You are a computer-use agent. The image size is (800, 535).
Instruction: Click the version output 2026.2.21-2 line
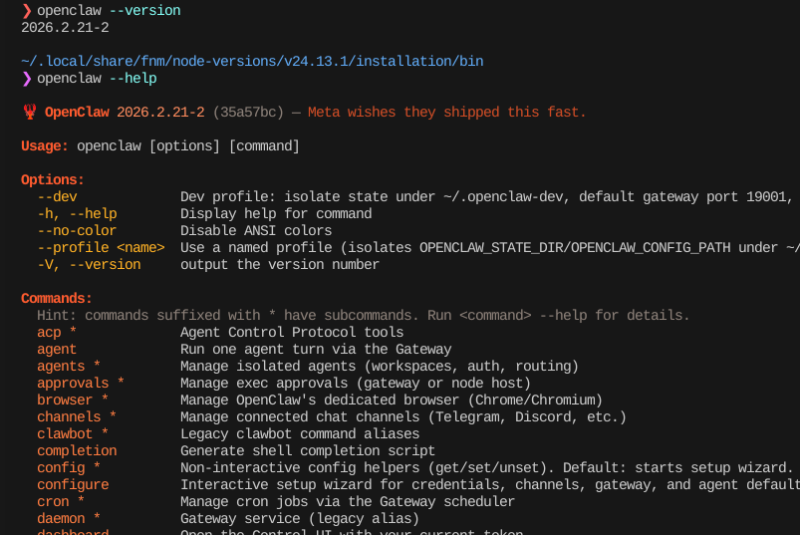pyautogui.click(x=65, y=27)
